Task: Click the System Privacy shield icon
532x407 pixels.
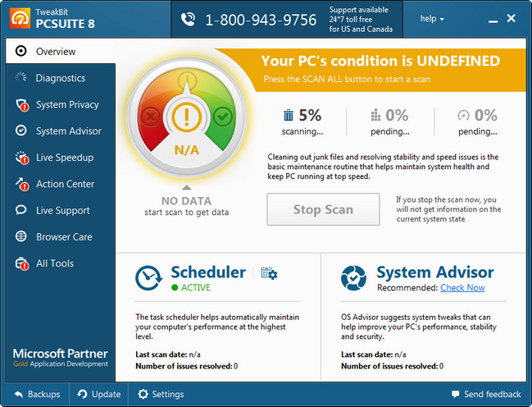Action: click(x=22, y=105)
